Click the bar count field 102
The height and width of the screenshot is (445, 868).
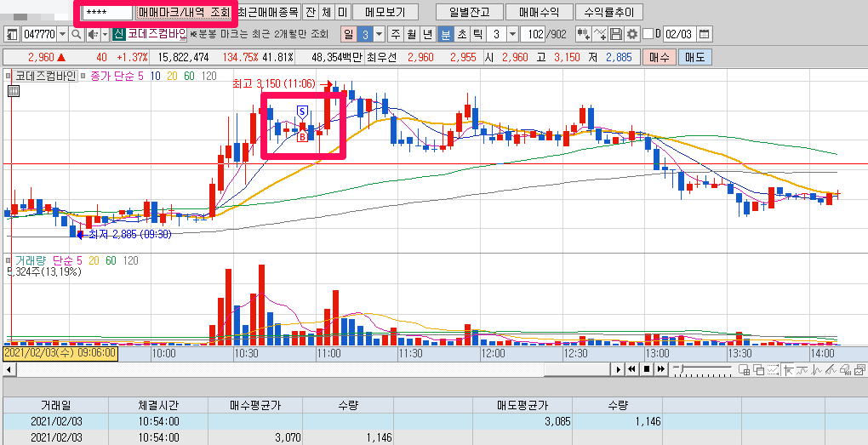click(532, 34)
